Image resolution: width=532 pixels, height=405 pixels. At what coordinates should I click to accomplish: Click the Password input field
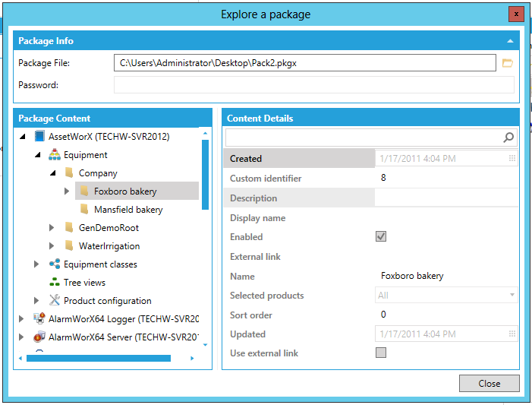coord(313,85)
